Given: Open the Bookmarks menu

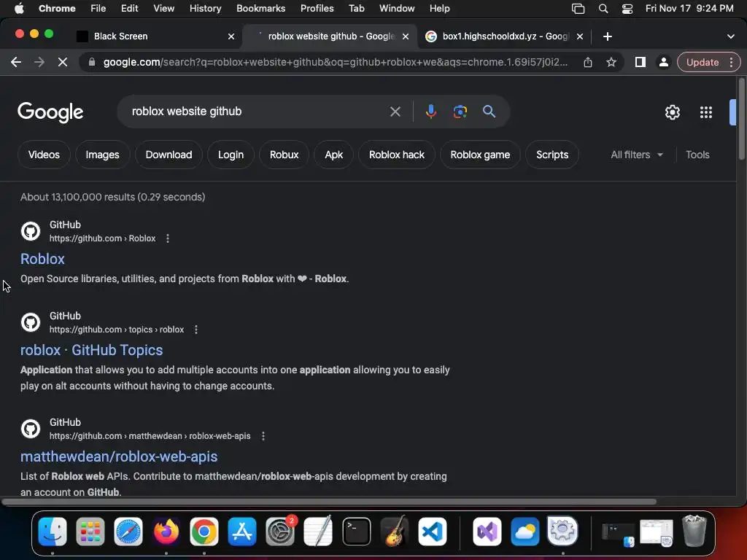Looking at the screenshot, I should [260, 9].
